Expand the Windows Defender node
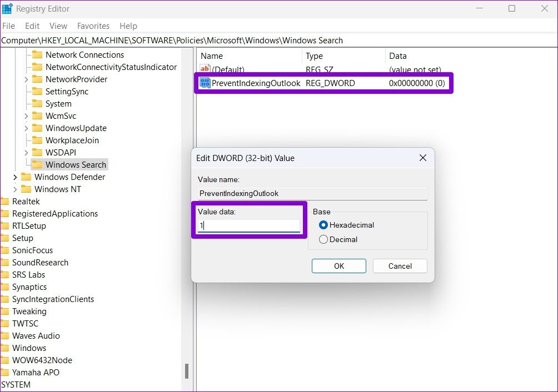The height and width of the screenshot is (392, 558). point(15,177)
